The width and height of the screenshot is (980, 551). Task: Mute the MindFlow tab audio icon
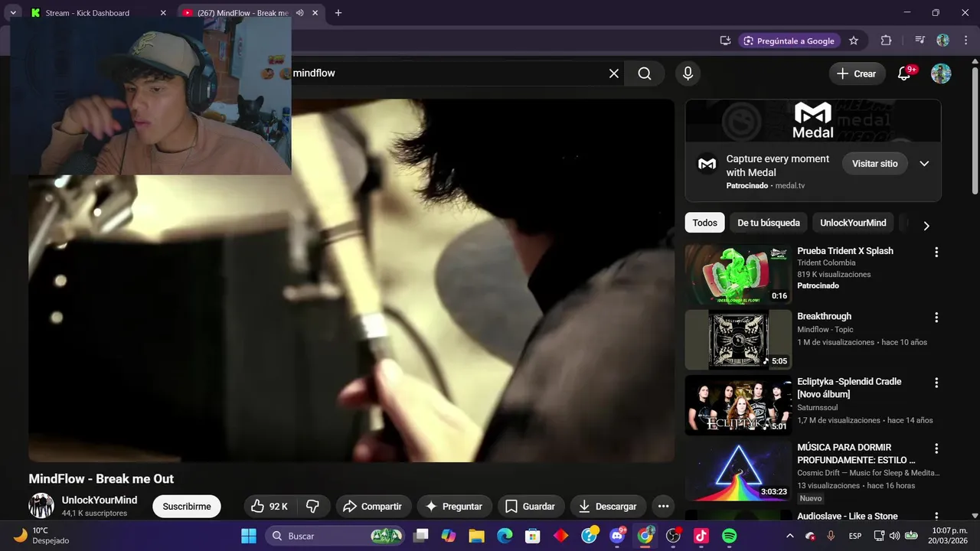[x=300, y=13]
